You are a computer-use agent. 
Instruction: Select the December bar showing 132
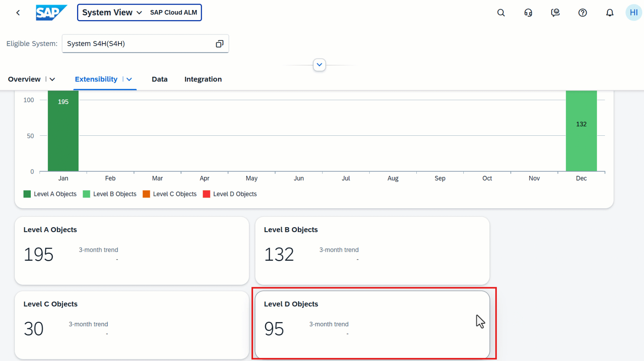[581, 131]
